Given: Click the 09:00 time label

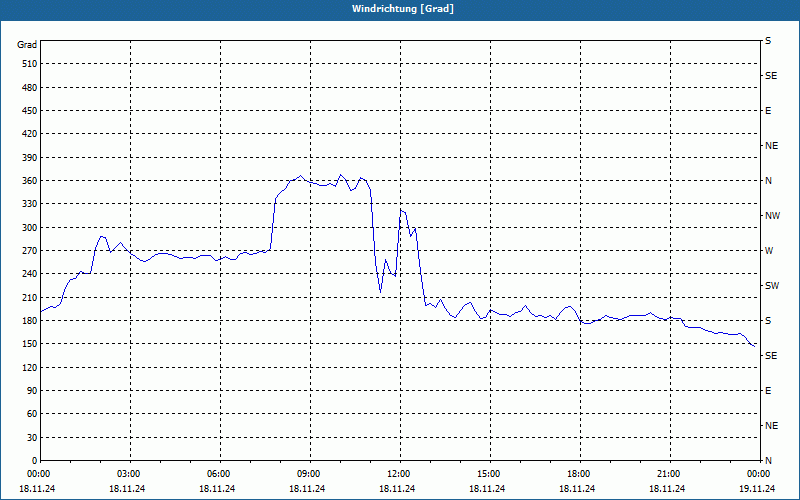Looking at the screenshot, I should (310, 474).
